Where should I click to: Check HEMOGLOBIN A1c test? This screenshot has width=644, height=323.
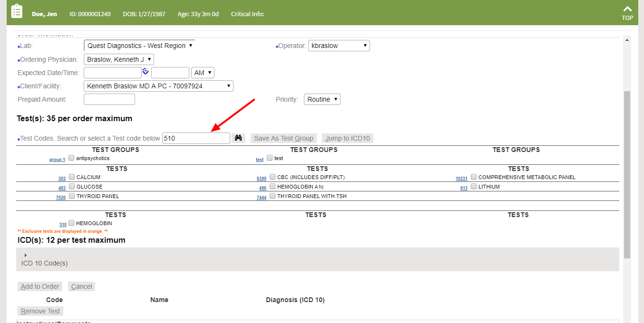[273, 186]
